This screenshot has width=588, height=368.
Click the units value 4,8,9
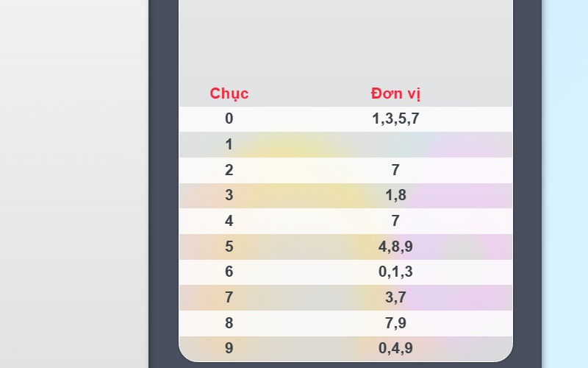tap(395, 247)
